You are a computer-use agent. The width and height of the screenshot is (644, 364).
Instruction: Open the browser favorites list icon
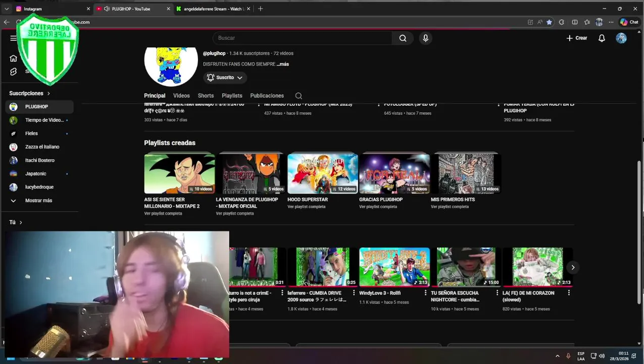[587, 22]
